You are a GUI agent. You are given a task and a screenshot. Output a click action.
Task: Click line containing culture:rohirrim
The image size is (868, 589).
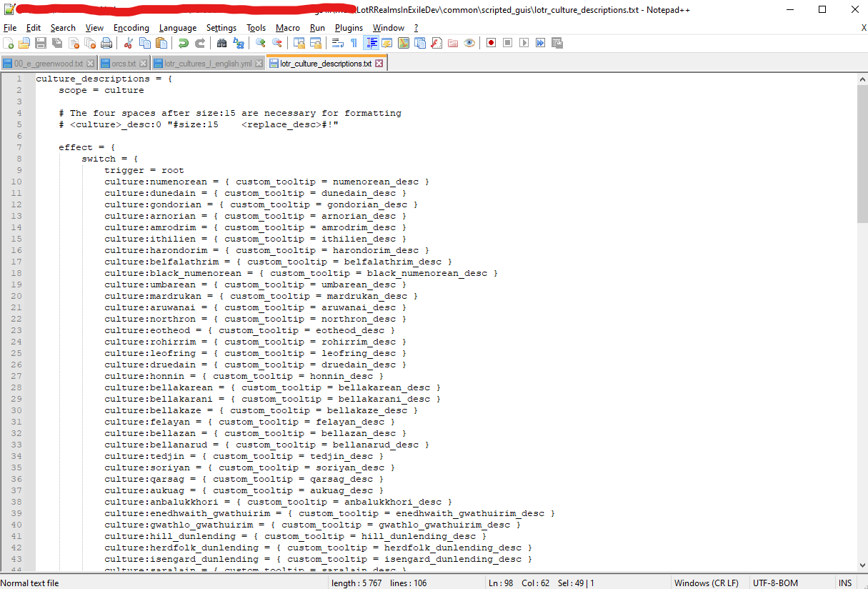255,342
